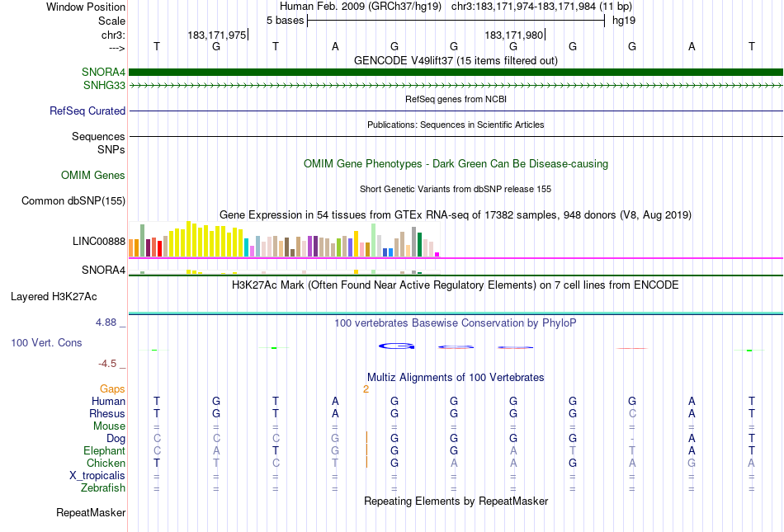Screen dimensions: 784x532
Task: Click the orange gap count 2
Action: pos(366,389)
